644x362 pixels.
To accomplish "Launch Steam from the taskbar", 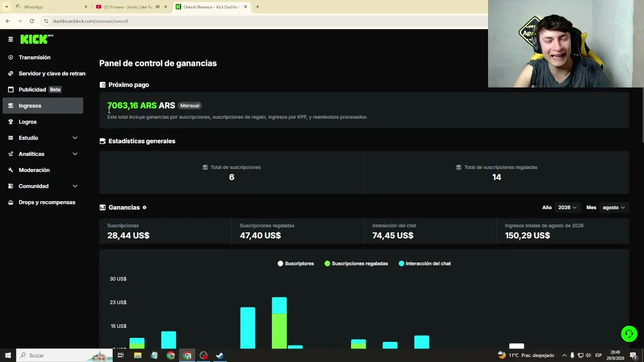I will pos(220,355).
